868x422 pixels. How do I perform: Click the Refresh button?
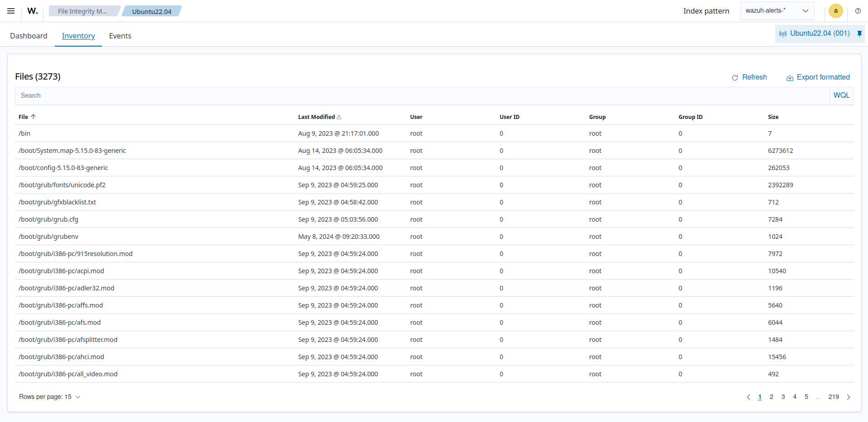[x=749, y=77]
